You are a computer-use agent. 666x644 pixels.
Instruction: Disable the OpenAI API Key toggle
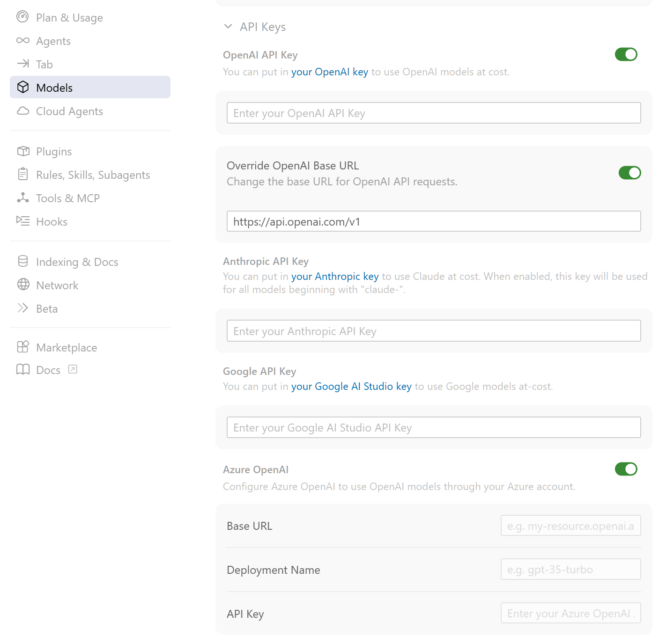click(x=626, y=54)
